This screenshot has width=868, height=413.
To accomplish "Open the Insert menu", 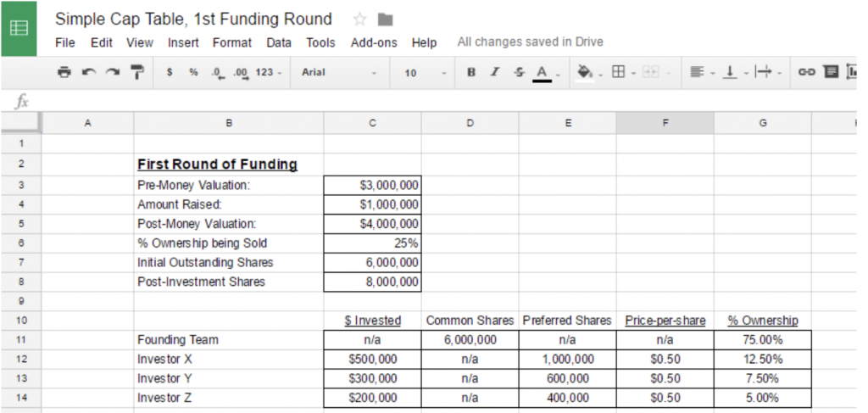I will point(183,42).
